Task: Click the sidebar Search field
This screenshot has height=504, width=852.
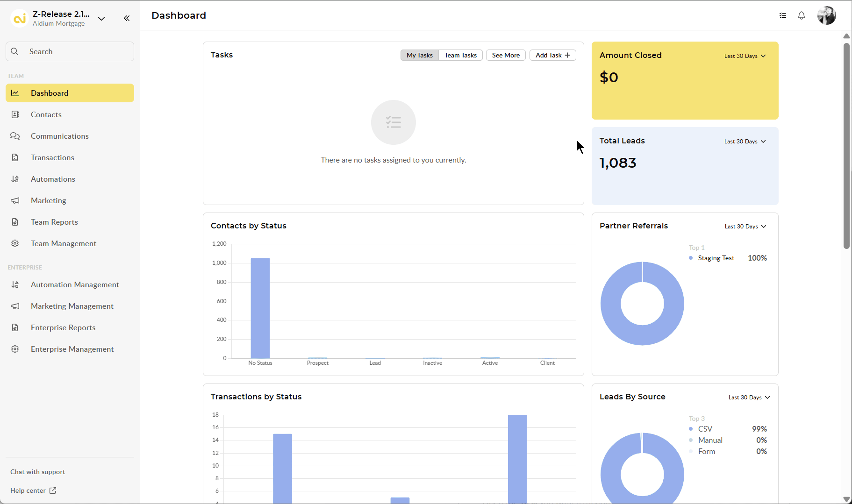Action: click(x=70, y=51)
